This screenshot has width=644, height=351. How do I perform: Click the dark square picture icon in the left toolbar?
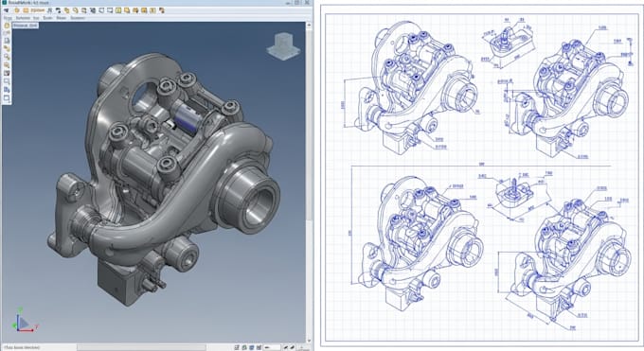pyautogui.click(x=7, y=73)
